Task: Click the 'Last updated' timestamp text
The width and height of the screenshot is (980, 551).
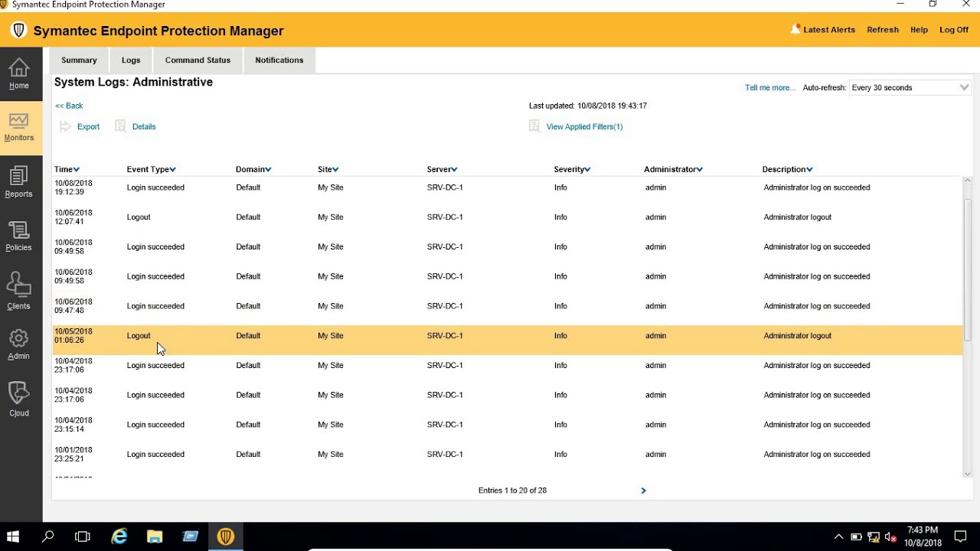Action: 588,106
